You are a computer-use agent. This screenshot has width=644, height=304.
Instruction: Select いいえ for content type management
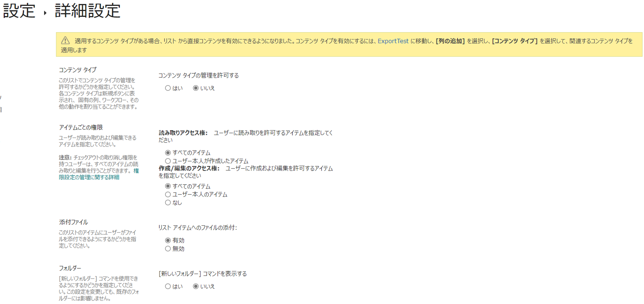pos(196,88)
